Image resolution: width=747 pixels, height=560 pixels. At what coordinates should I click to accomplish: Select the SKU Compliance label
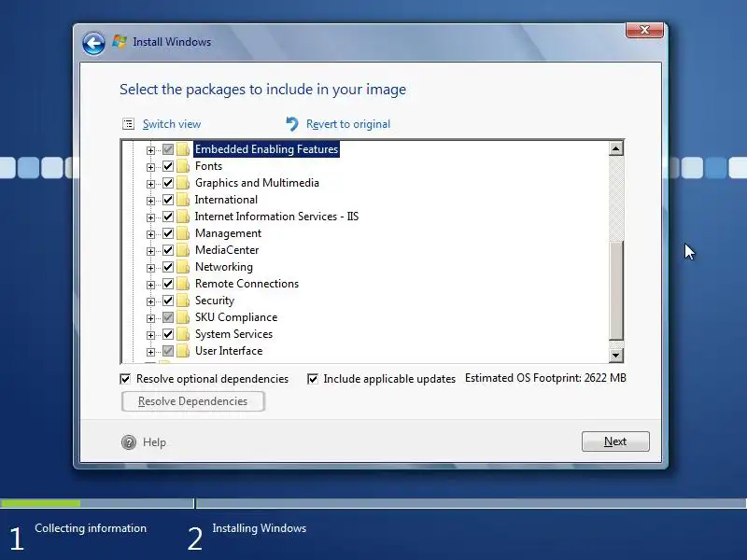pos(236,317)
